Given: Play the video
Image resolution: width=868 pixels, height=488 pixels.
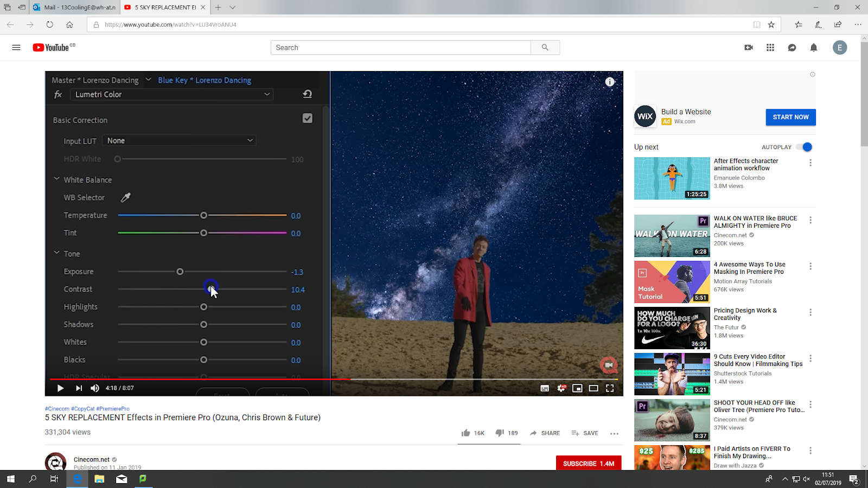Looking at the screenshot, I should coord(60,388).
